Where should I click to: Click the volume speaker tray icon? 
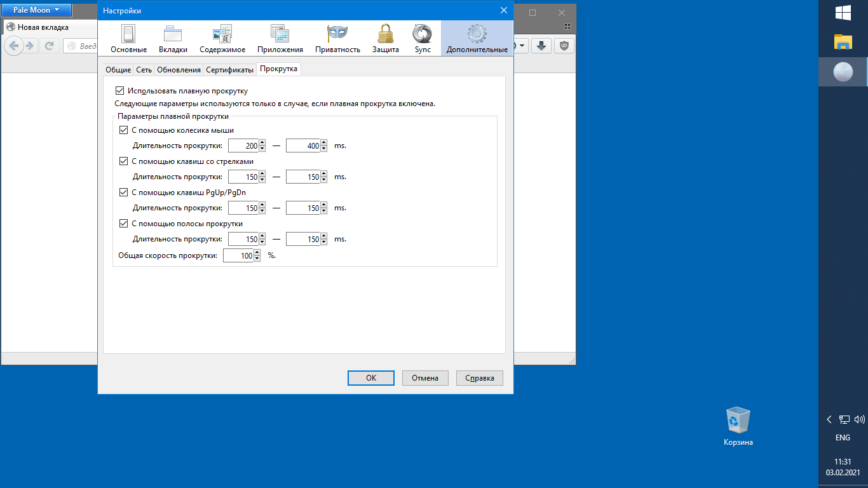click(x=860, y=419)
